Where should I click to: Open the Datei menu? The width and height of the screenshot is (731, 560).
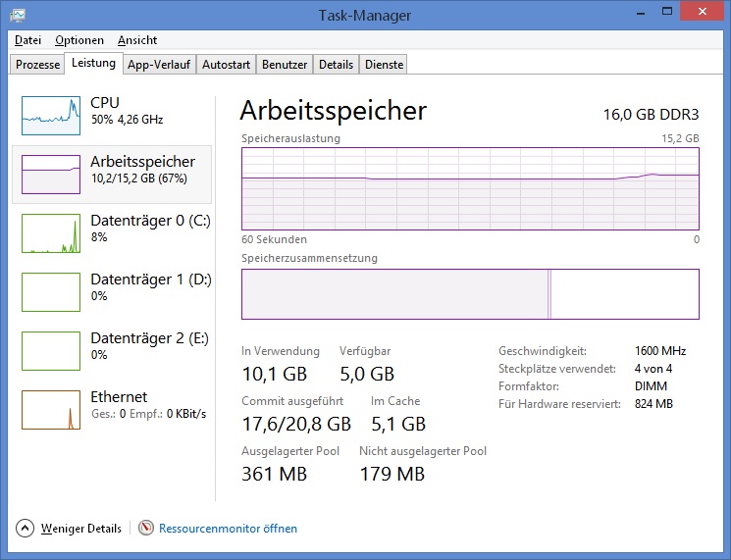28,40
